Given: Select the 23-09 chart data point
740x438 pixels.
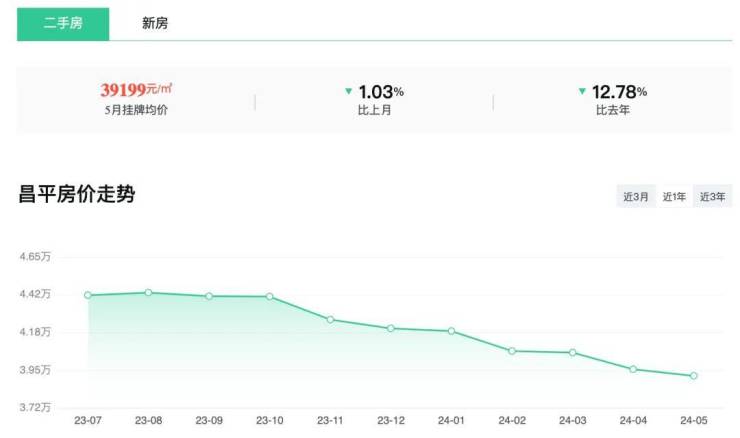Looking at the screenshot, I should pyautogui.click(x=209, y=296).
